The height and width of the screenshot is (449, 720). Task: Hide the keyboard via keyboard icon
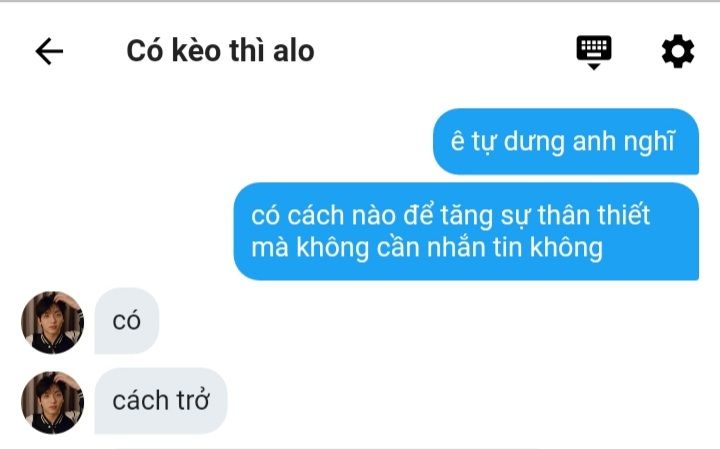coord(594,52)
